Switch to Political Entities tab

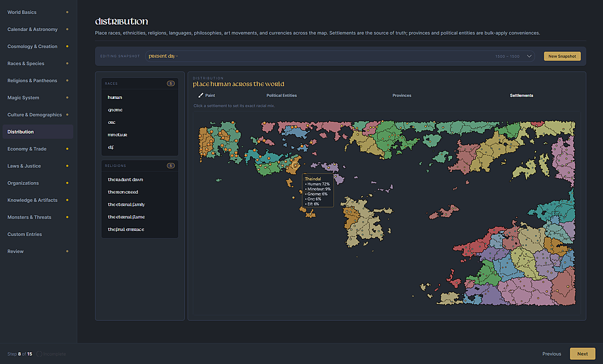coord(282,96)
